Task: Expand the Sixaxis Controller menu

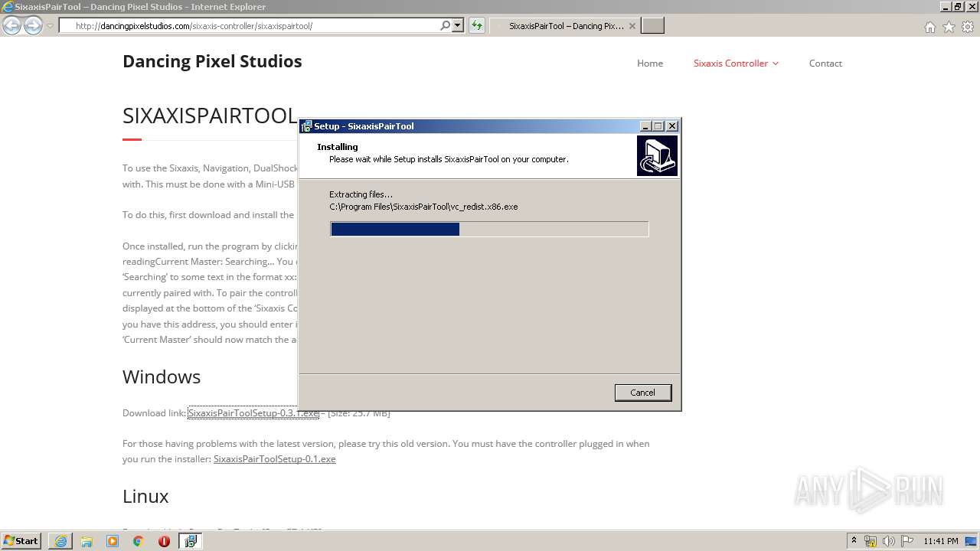Action: click(736, 64)
